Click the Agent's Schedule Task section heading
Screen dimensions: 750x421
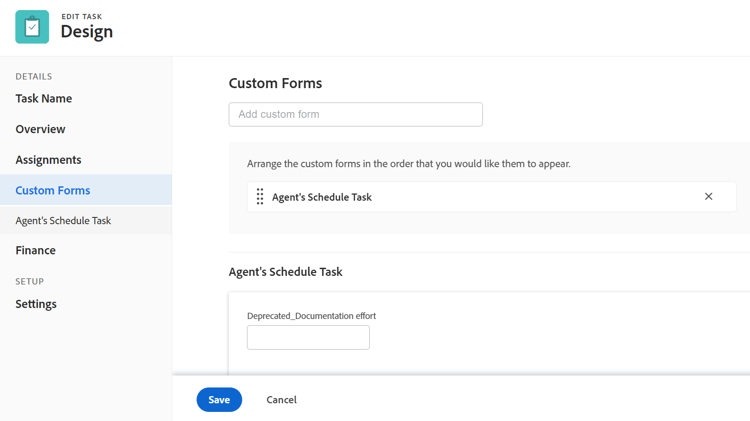(x=286, y=272)
